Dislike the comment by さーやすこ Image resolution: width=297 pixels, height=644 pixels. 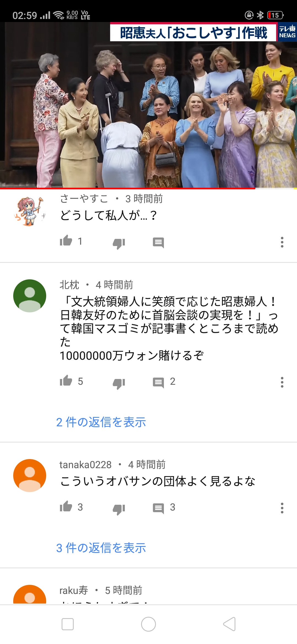click(x=119, y=243)
